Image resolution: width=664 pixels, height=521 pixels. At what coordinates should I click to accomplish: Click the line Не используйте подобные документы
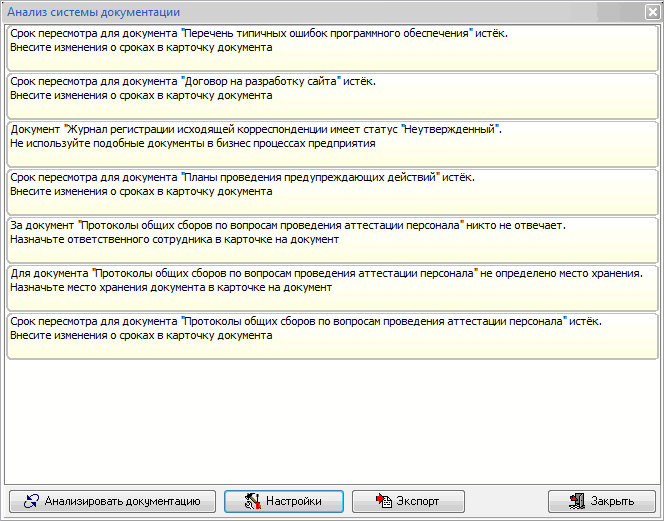[193, 144]
